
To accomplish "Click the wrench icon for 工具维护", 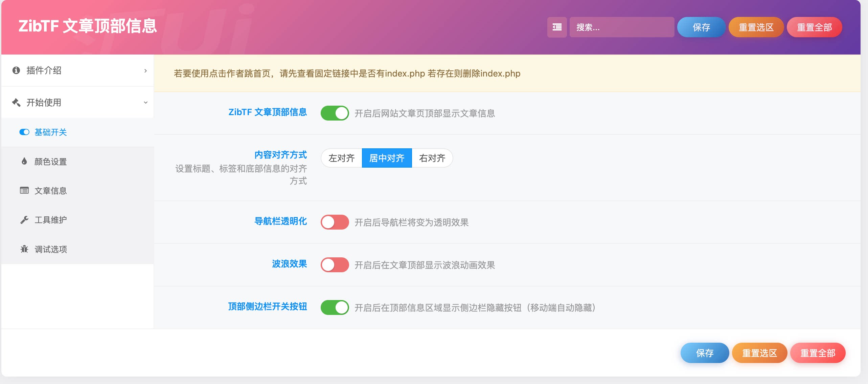I will [24, 220].
